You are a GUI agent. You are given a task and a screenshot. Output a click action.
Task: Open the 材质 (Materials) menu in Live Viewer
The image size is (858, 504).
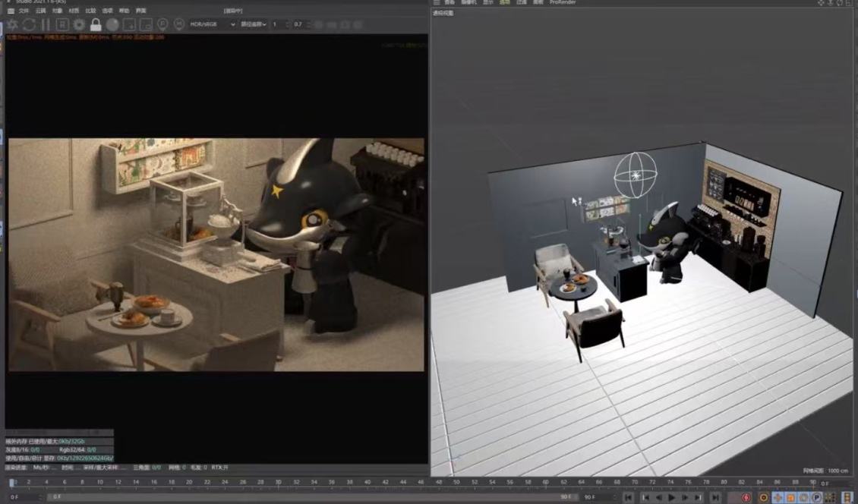74,11
